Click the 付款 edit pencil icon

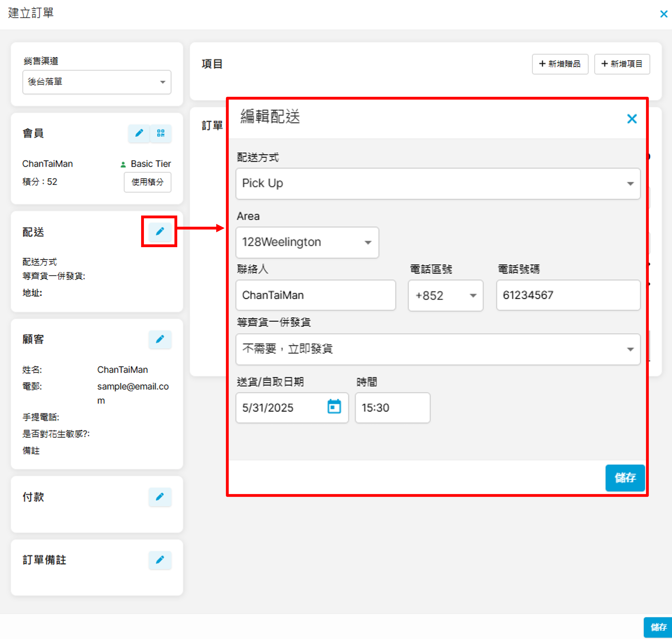tap(160, 497)
